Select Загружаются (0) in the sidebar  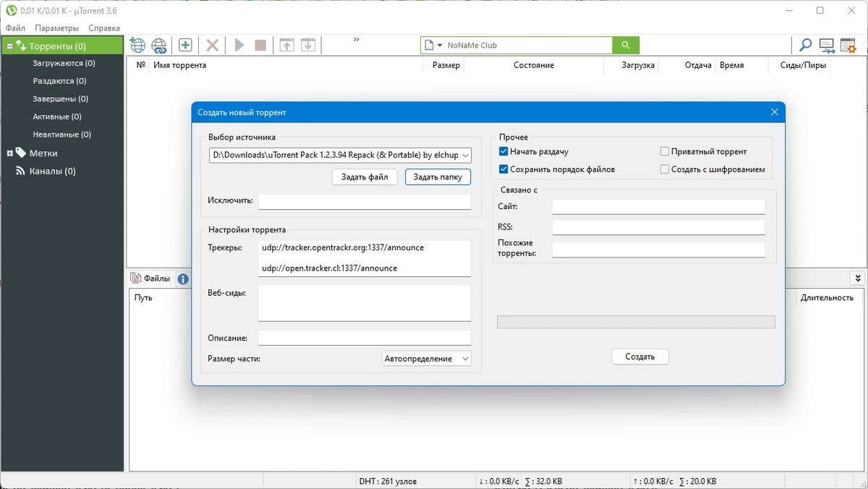[64, 64]
